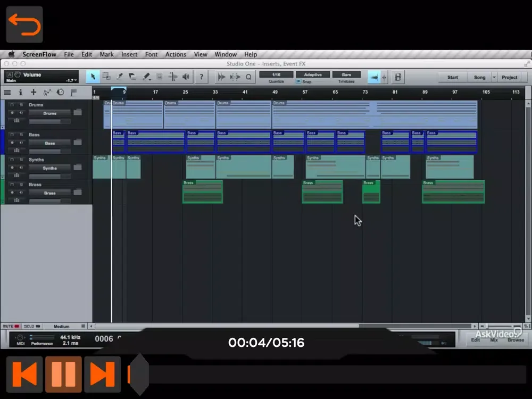The width and height of the screenshot is (532, 399).
Task: Adjust the Drums track volume fader
Action: click(x=50, y=121)
